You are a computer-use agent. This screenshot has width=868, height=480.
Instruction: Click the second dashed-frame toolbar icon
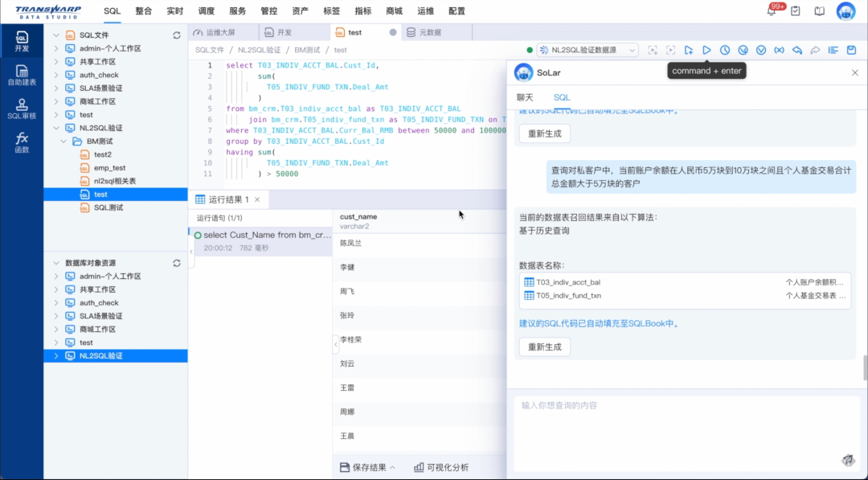pos(670,50)
